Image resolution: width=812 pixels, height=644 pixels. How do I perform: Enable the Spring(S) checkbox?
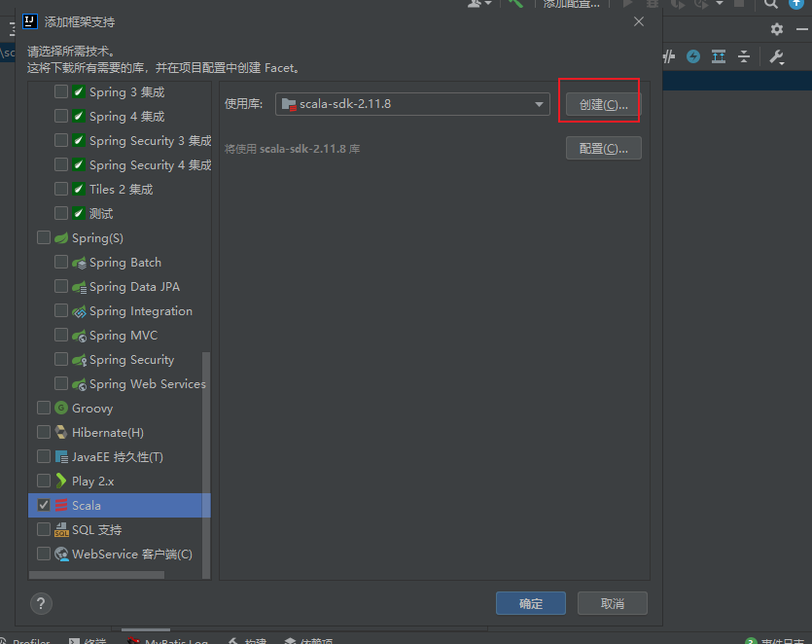pos(44,237)
